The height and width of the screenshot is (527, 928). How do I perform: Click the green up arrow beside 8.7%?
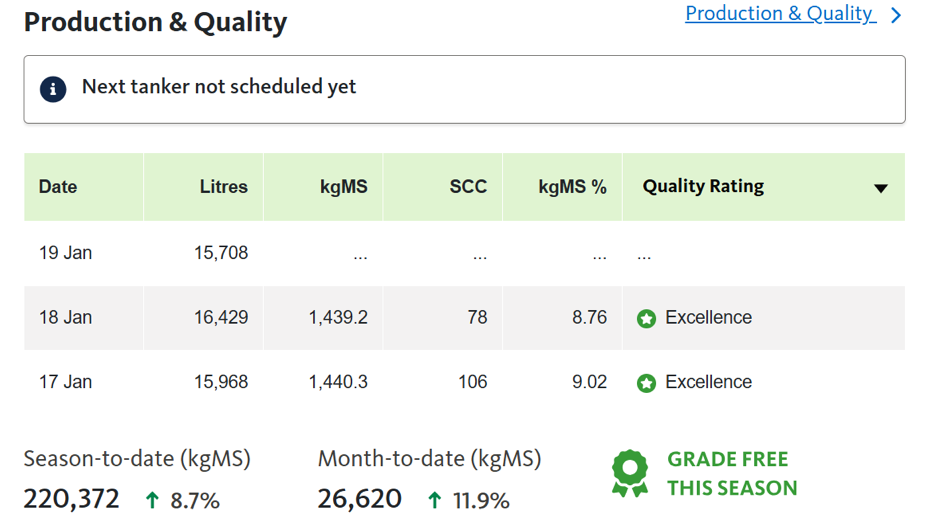pos(152,499)
